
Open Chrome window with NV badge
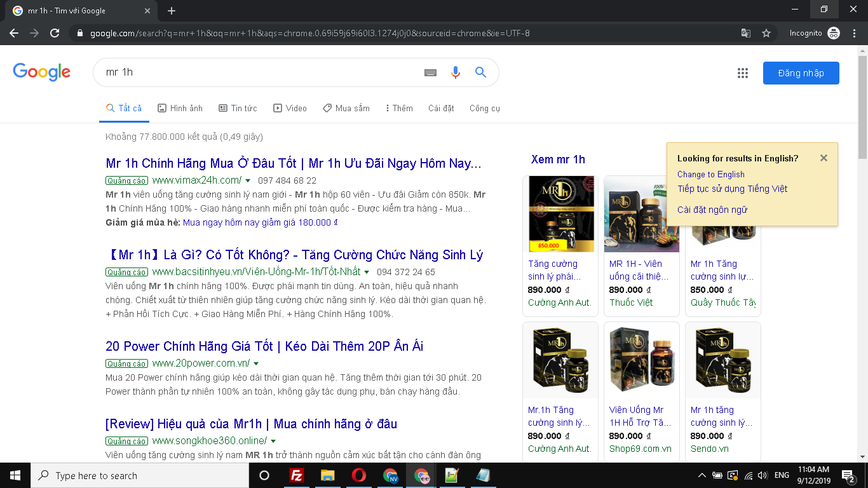point(391,475)
